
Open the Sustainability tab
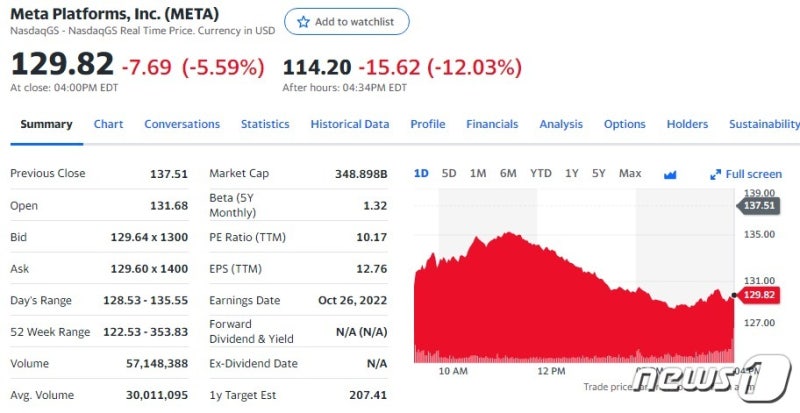[764, 124]
